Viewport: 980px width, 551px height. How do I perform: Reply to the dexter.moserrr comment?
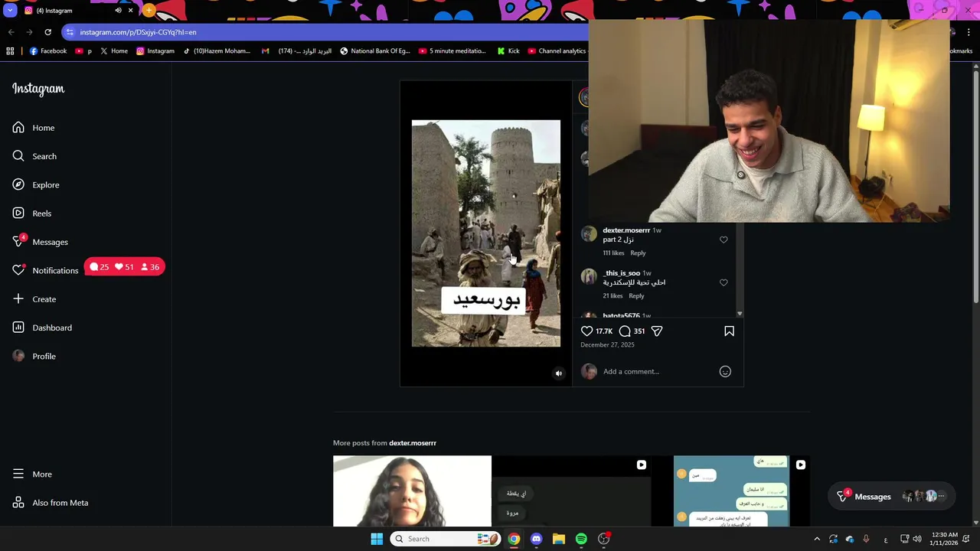638,253
